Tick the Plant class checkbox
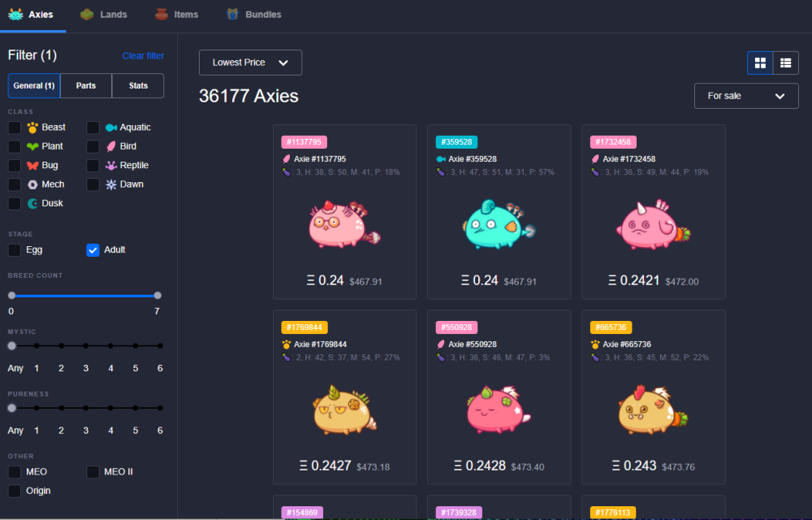 point(15,146)
